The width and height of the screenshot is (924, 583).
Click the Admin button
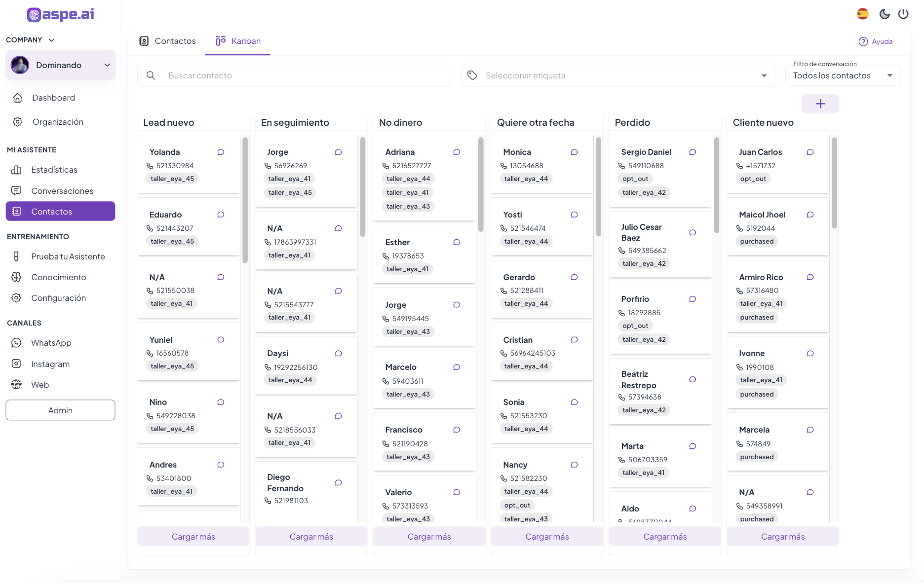click(x=60, y=410)
